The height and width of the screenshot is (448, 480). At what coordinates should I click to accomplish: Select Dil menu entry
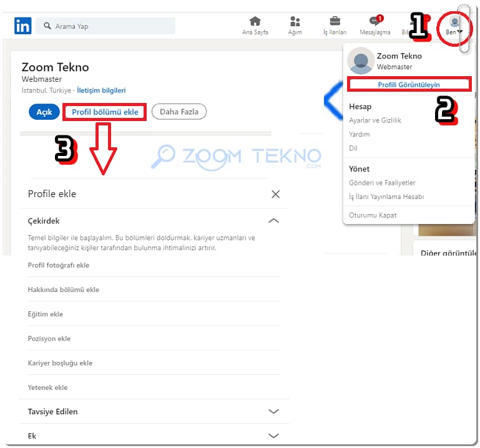pos(353,148)
